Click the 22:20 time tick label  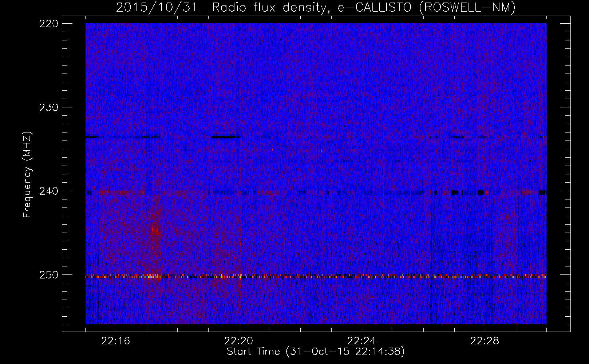coord(239,341)
